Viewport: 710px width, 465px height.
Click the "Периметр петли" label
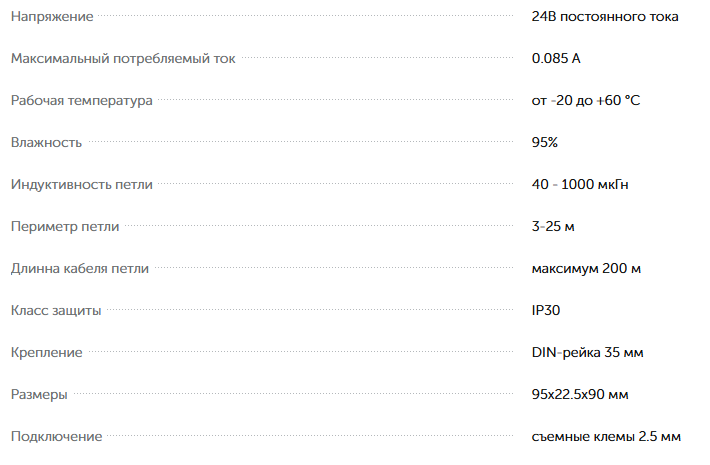pyautogui.click(x=65, y=227)
